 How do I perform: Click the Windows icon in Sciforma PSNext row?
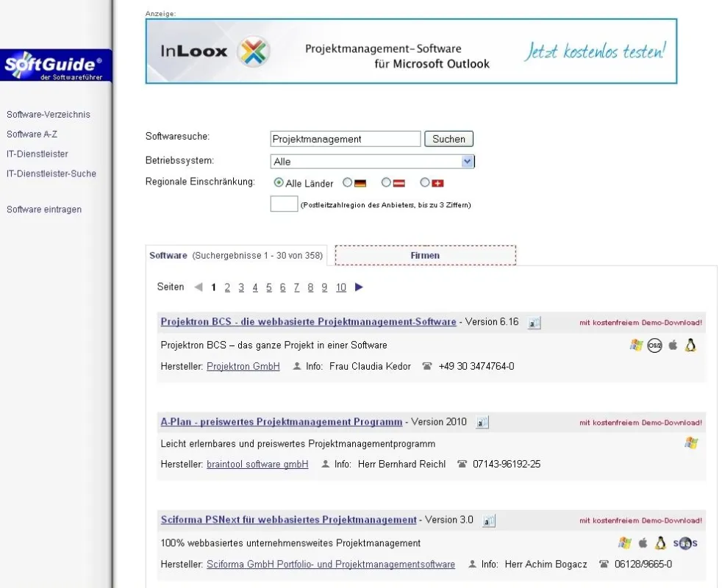pos(625,543)
